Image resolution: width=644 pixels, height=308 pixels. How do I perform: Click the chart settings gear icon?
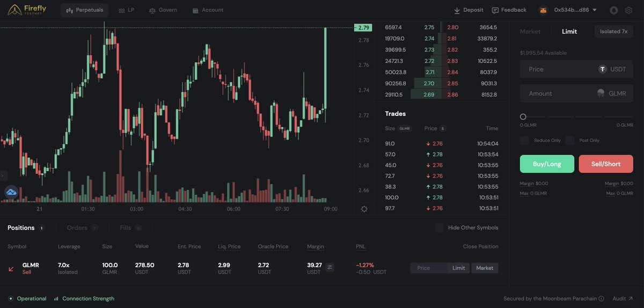pos(364,209)
